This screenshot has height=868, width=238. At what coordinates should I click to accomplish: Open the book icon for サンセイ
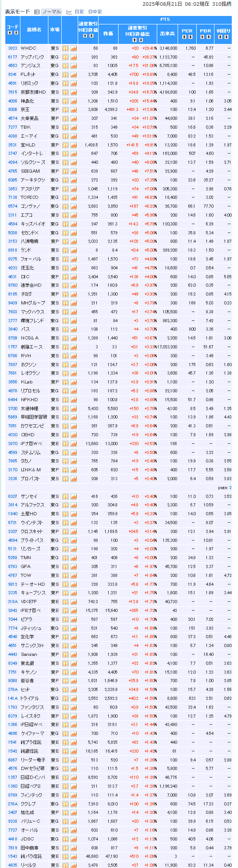point(65,496)
